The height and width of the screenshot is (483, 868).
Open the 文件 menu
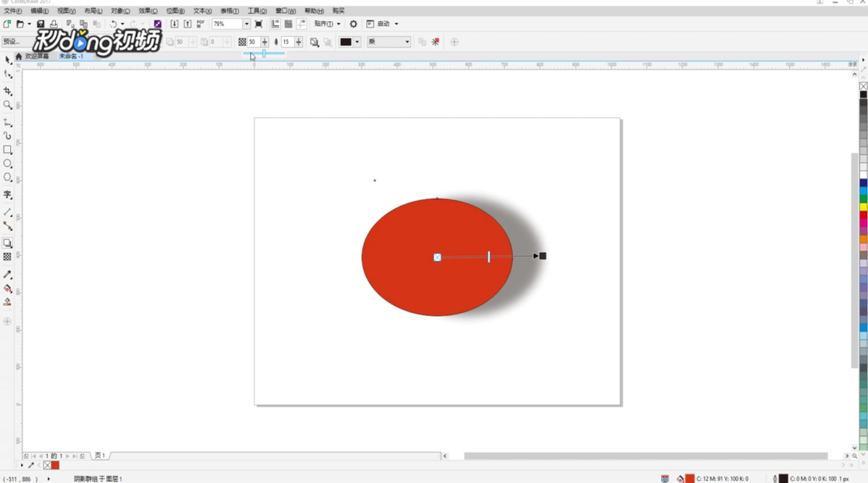(13, 12)
